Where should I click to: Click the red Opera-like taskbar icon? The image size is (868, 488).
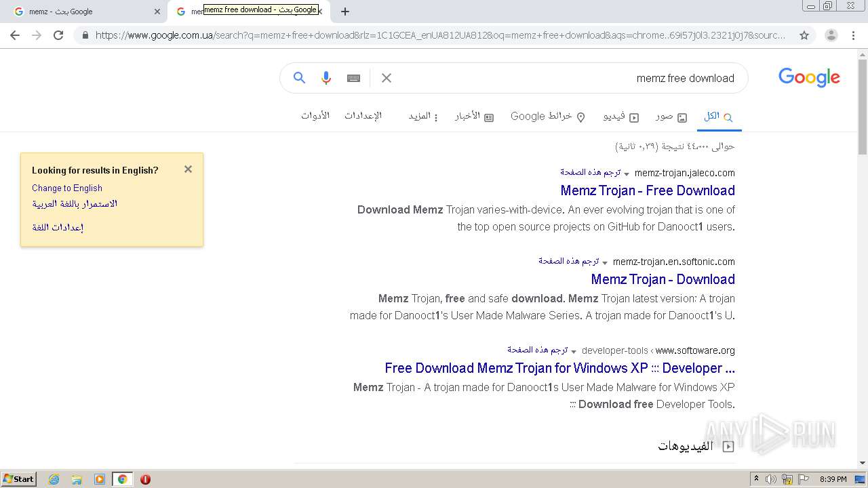tap(145, 479)
